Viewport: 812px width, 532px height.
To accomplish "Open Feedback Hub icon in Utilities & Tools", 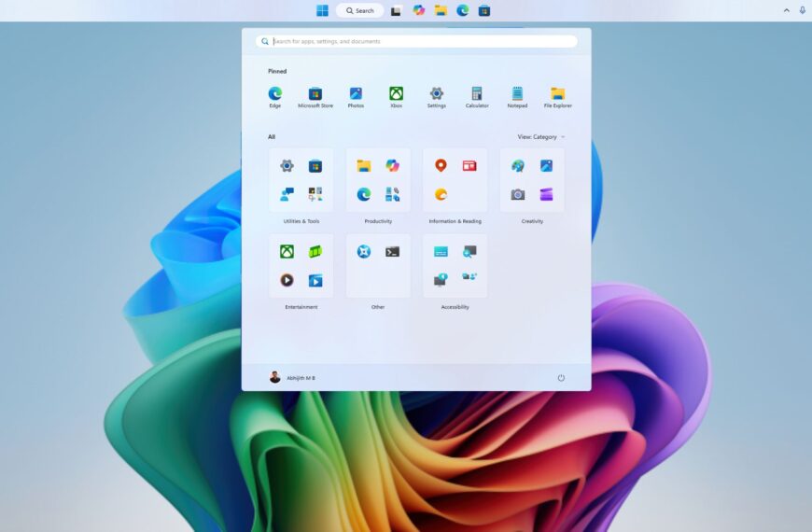I will pos(287,194).
